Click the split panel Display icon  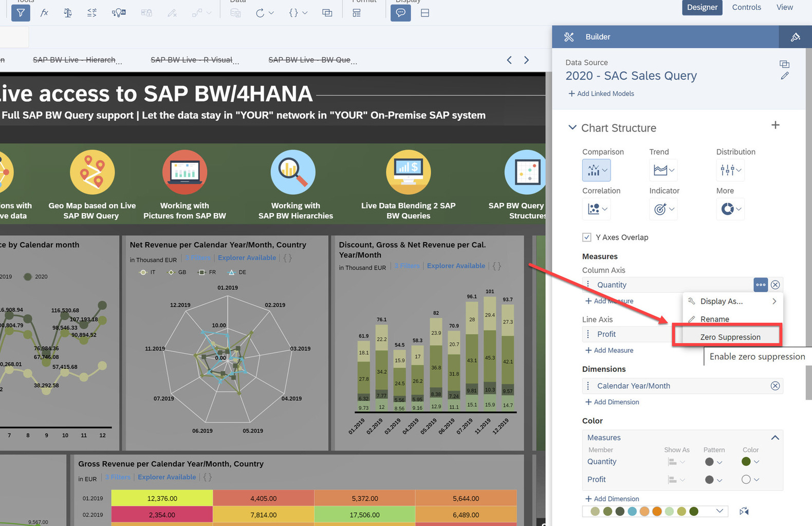425,13
